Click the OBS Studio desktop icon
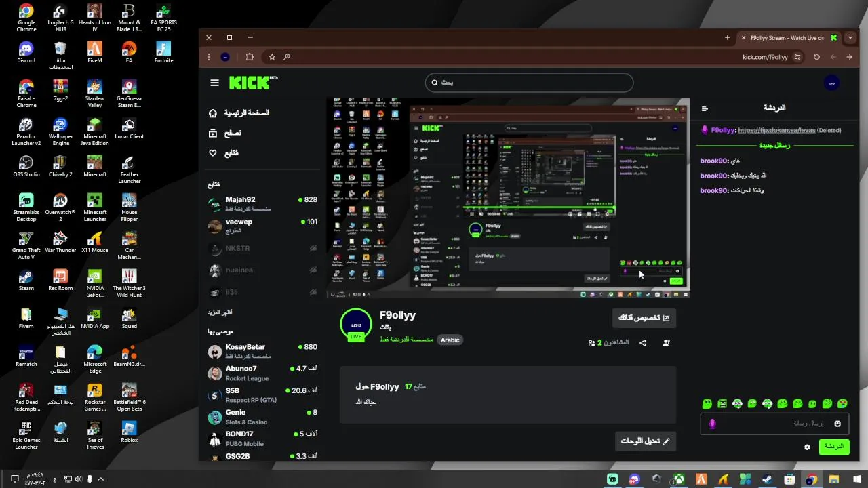Viewport: 868px width, 488px height. tap(26, 167)
